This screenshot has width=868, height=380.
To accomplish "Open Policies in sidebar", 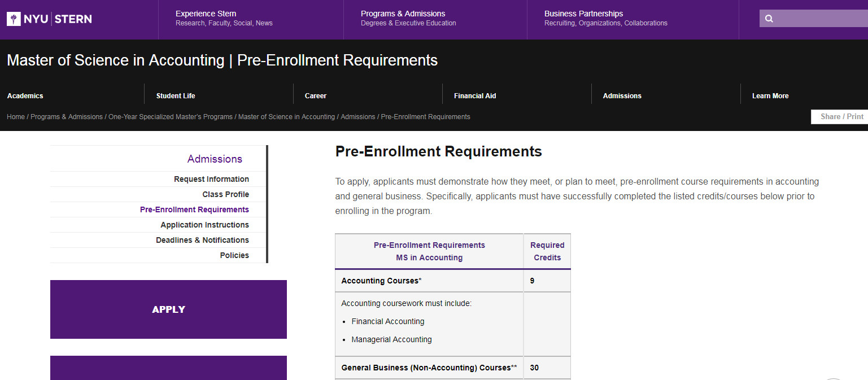I will click(x=234, y=255).
